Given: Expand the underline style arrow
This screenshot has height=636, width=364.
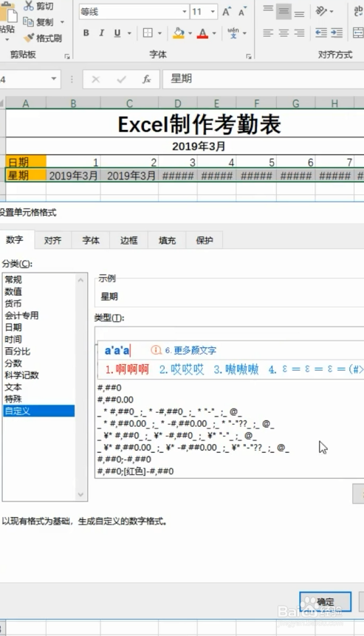Looking at the screenshot, I should (129, 33).
